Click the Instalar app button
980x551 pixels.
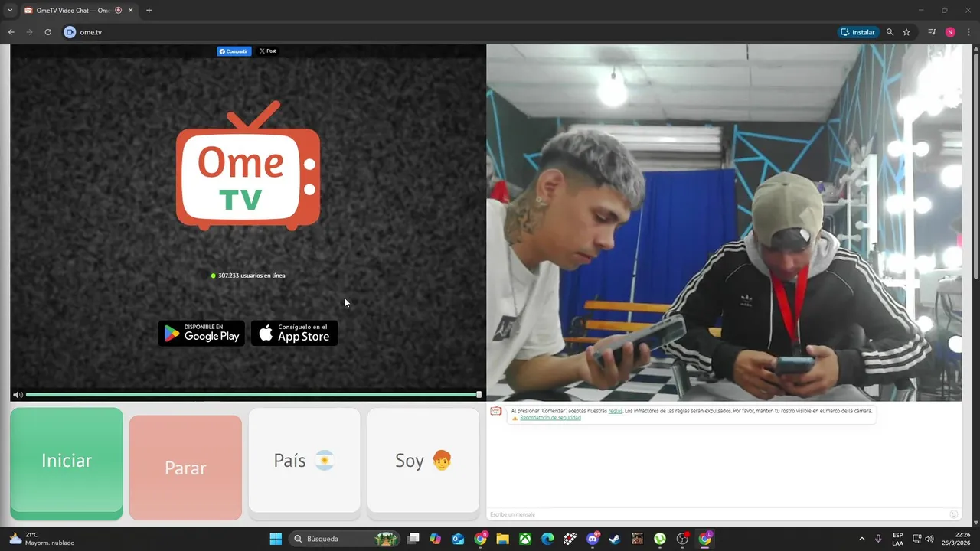coord(857,32)
